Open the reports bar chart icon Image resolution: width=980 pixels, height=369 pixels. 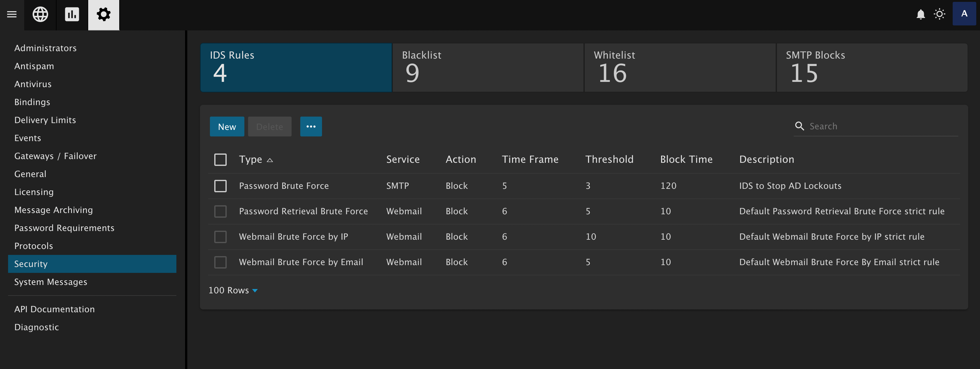coord(71,15)
